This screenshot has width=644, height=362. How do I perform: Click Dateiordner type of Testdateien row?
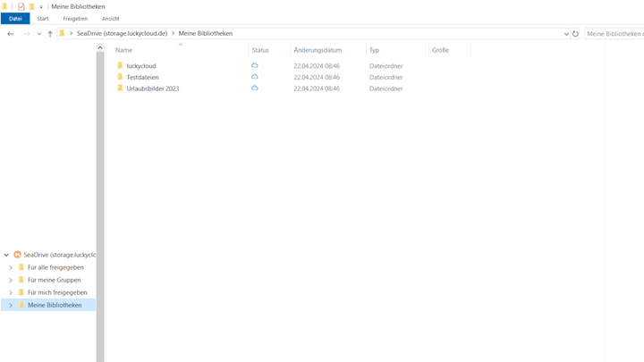tap(386, 77)
